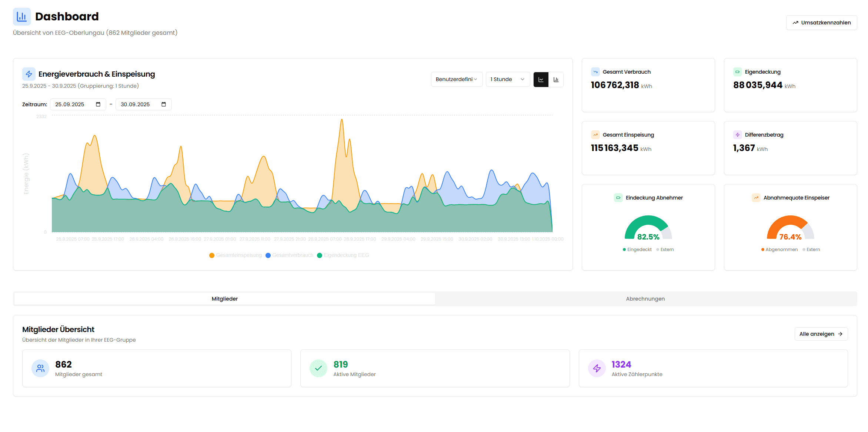Click the Dashboard bar-chart icon in header
868x432 pixels.
click(x=21, y=16)
